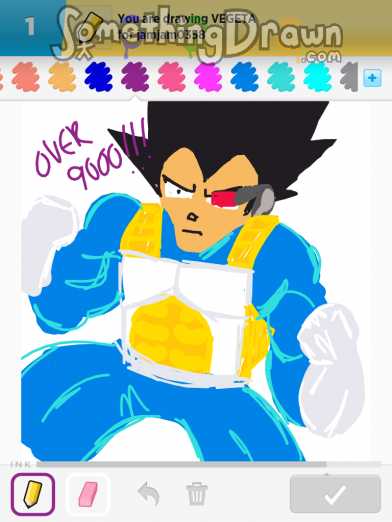
Task: Pick the purple color swatch
Action: [x=135, y=77]
